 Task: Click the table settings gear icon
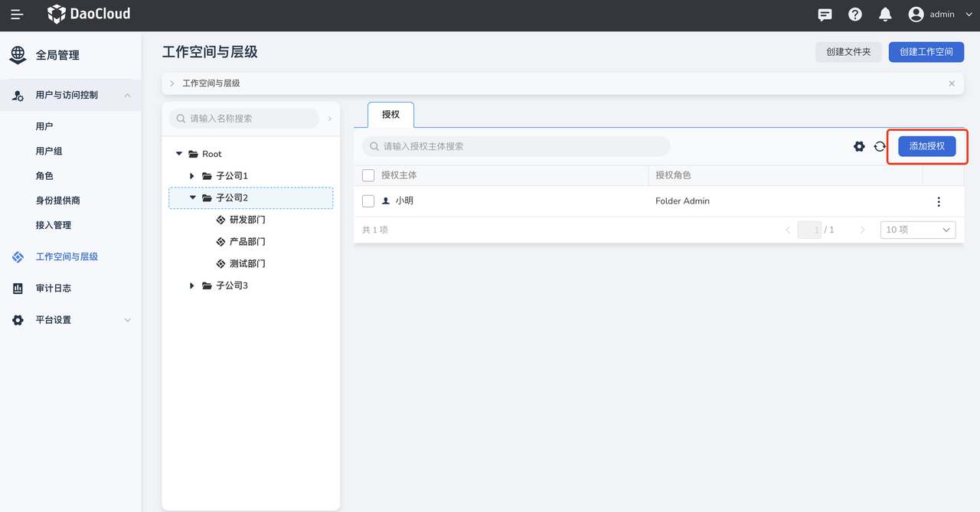(859, 146)
